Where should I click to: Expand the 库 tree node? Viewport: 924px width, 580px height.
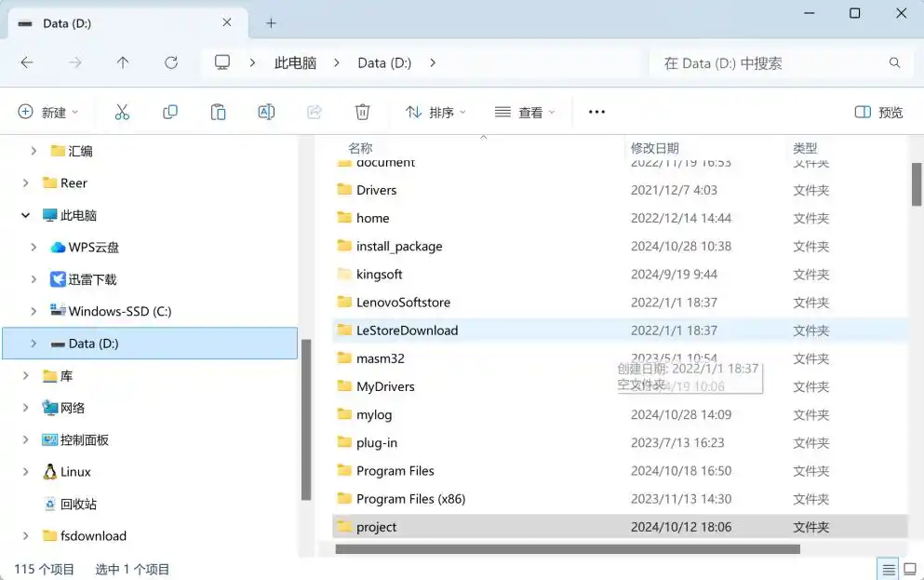tap(25, 375)
